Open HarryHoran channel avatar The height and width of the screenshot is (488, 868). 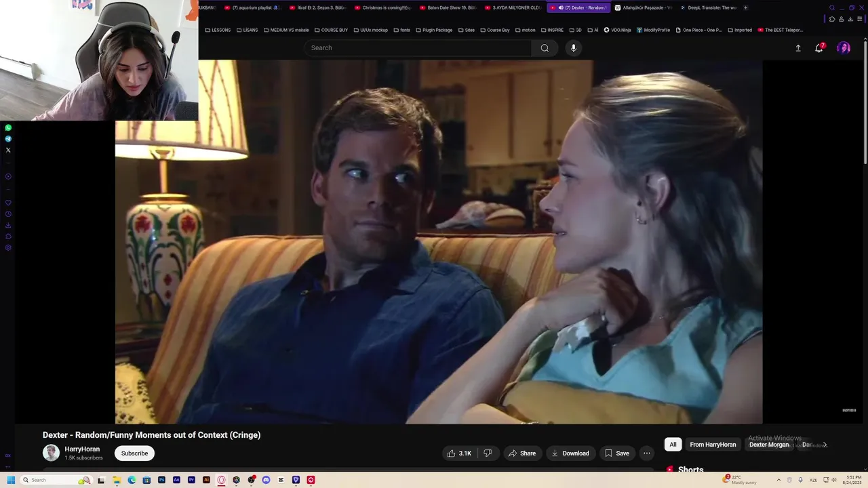pyautogui.click(x=52, y=453)
